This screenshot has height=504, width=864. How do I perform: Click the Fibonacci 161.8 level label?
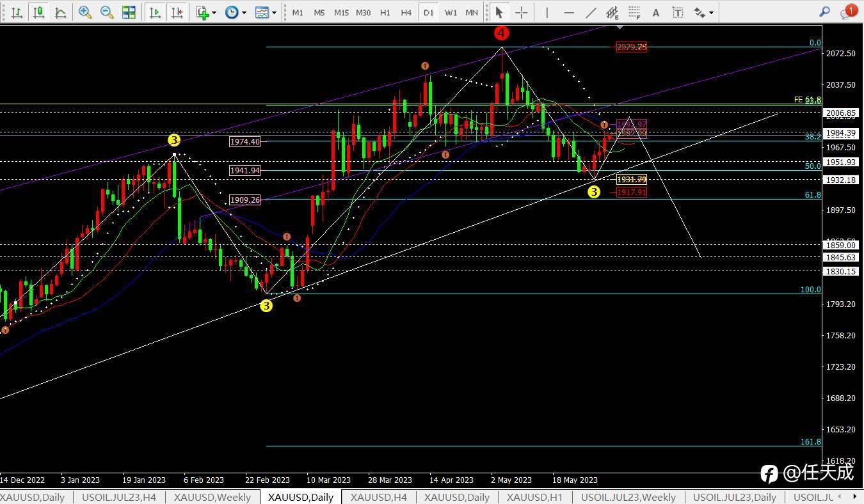(x=810, y=442)
